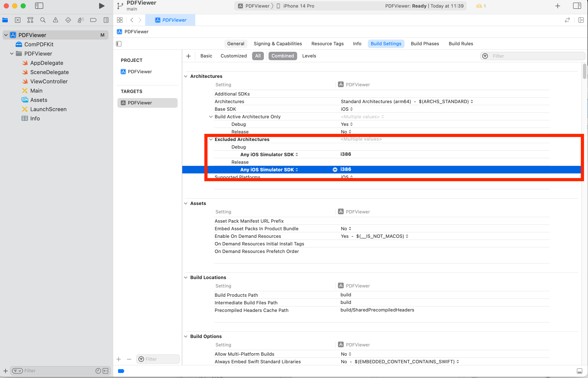This screenshot has height=378, width=588.
Task: Switch to the General tab
Action: point(235,44)
